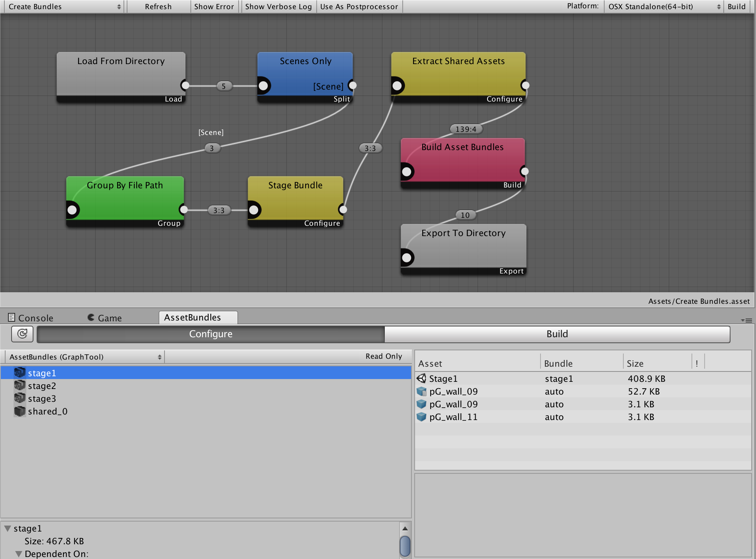Click Build Asset Bundles input port

tap(407, 172)
